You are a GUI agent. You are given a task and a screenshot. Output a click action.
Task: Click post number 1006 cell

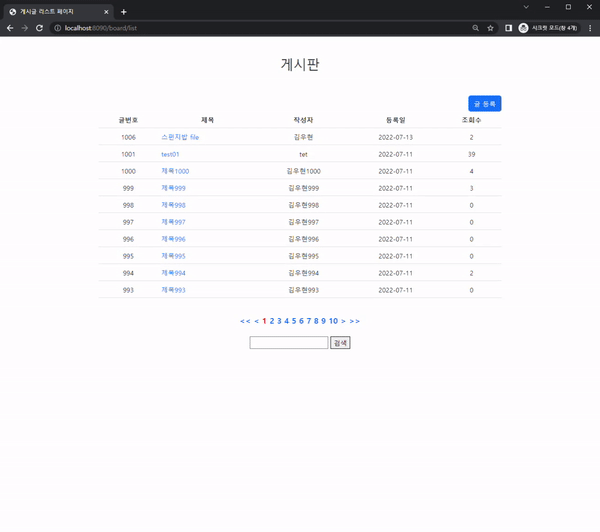pos(129,137)
